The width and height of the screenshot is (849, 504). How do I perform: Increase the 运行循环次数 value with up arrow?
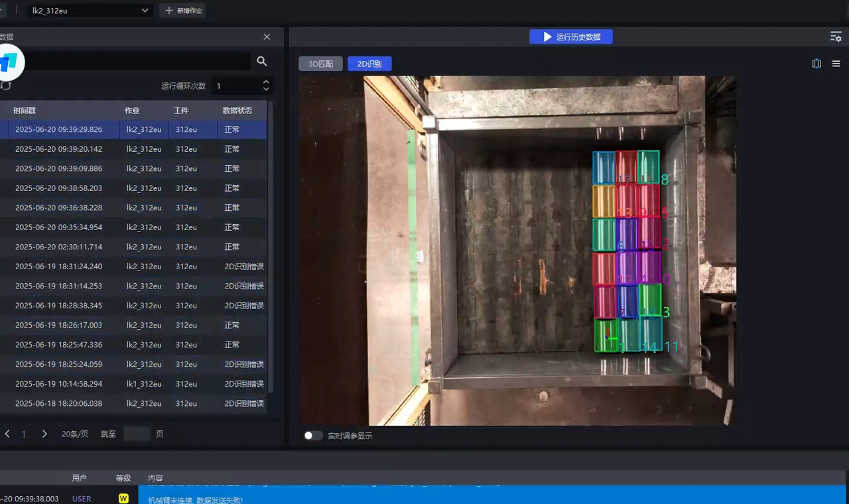[x=266, y=82]
